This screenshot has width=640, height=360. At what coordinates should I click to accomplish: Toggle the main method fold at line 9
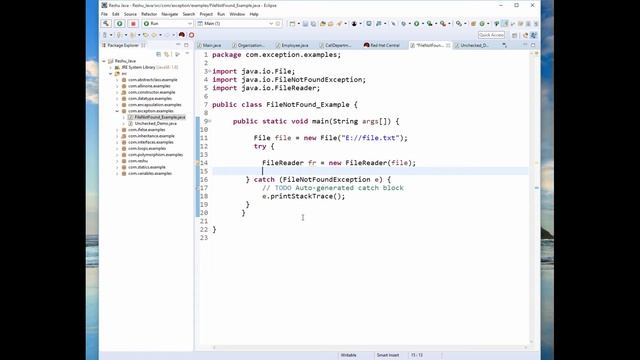210,121
